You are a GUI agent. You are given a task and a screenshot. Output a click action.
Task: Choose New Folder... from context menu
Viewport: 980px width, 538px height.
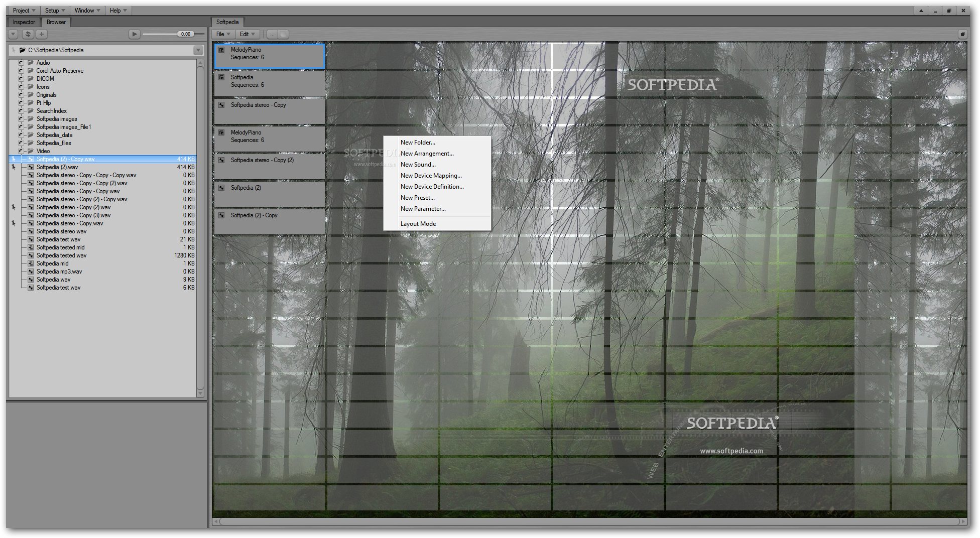[x=437, y=143]
